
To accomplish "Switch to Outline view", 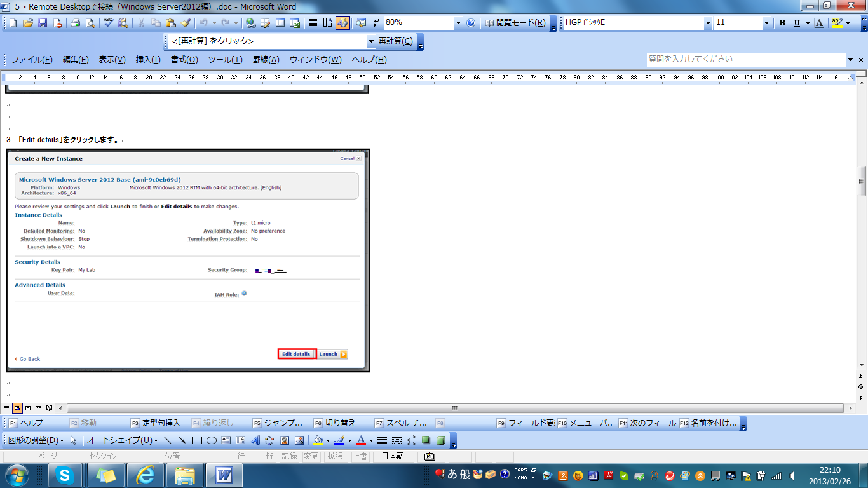I will [39, 408].
